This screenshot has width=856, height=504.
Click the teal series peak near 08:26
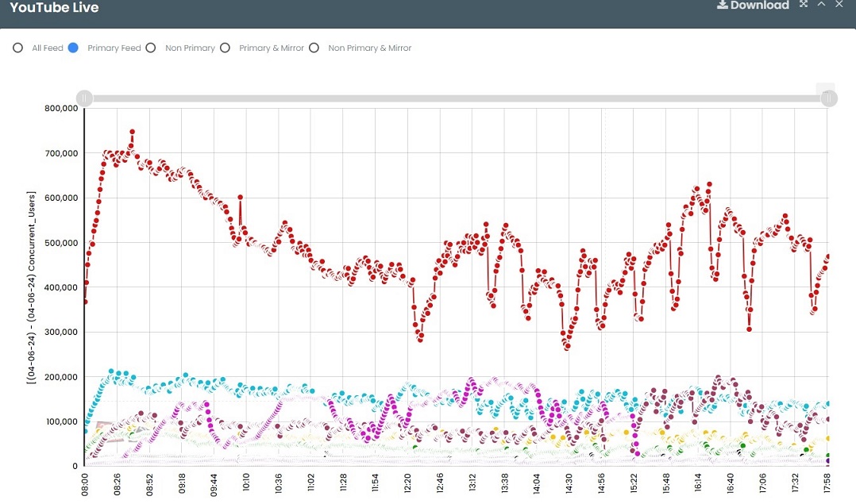click(x=112, y=371)
